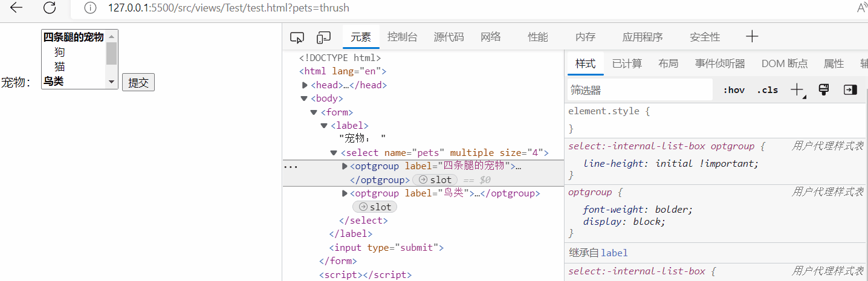Reload the page with refresh icon
The image size is (868, 281).
(50, 8)
